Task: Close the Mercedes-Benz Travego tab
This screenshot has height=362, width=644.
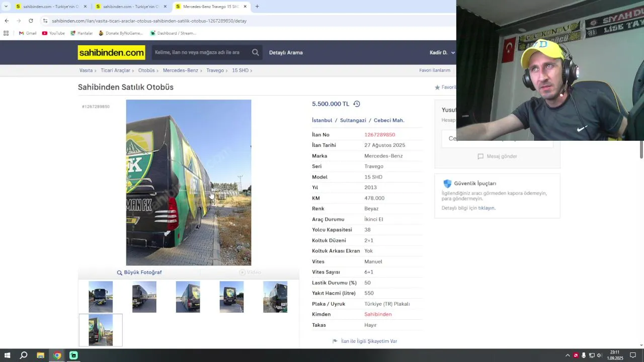Action: pyautogui.click(x=245, y=7)
